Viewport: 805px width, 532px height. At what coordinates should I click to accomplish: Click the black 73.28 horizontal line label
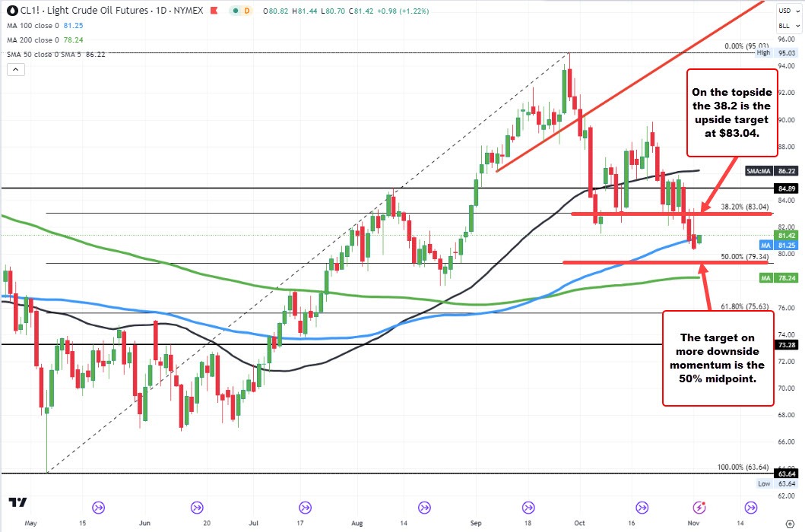coord(787,344)
